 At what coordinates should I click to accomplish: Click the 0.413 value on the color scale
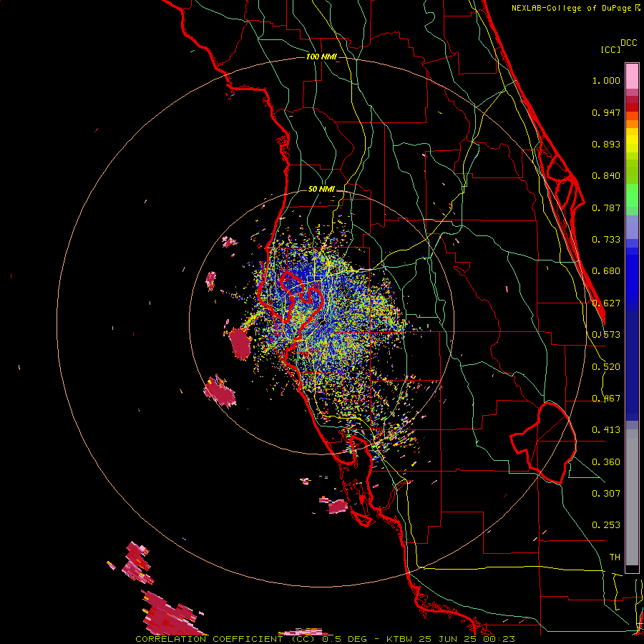pos(606,430)
